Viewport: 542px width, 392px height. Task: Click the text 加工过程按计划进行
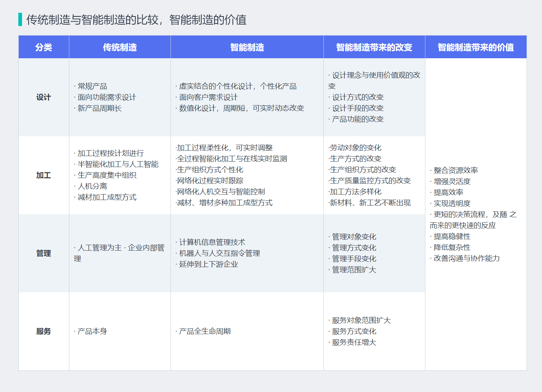(x=109, y=154)
